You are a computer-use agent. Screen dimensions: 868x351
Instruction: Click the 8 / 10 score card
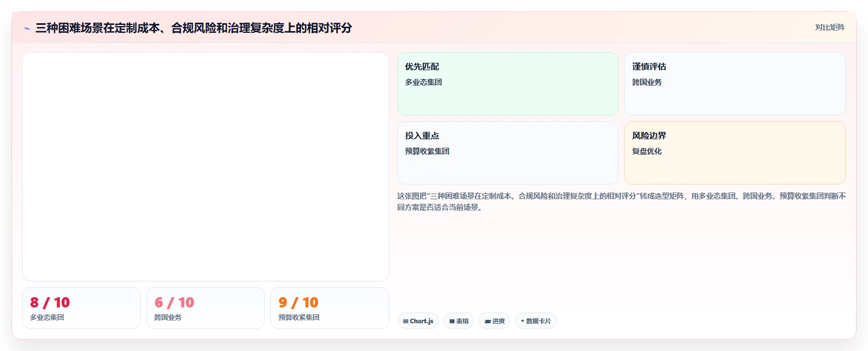81,308
